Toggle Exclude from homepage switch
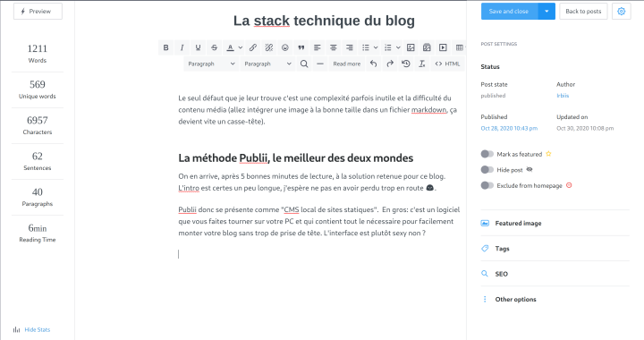 (x=487, y=185)
